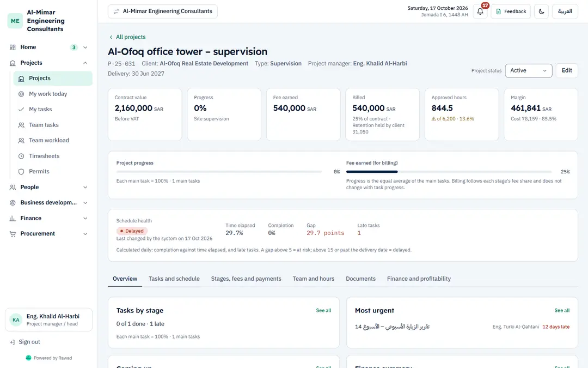Viewport: 588px width, 368px height.
Task: Switch to Finance and profitability tab
Action: pyautogui.click(x=419, y=279)
